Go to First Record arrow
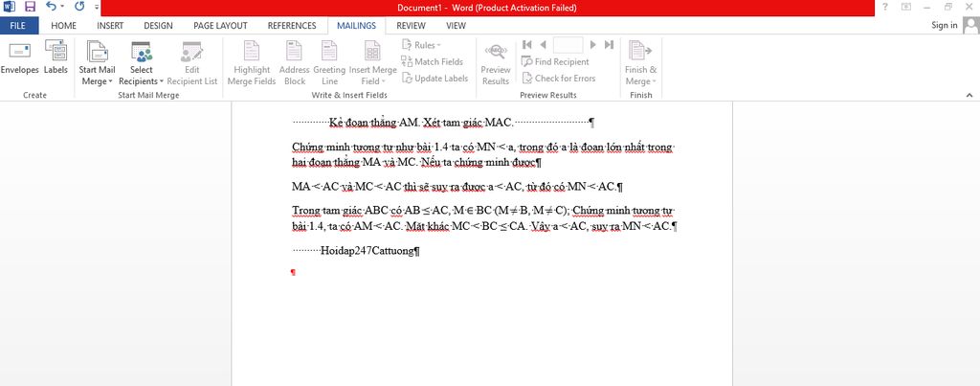Screen dimensions: 980x386 (x=527, y=44)
